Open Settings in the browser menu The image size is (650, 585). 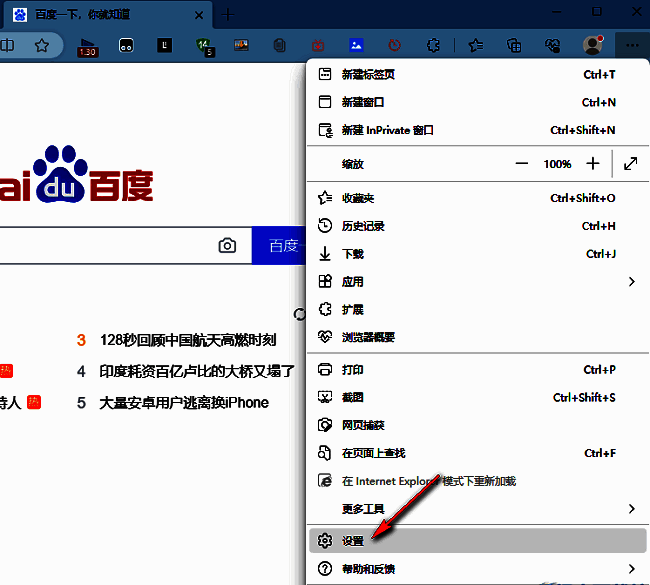click(x=354, y=541)
